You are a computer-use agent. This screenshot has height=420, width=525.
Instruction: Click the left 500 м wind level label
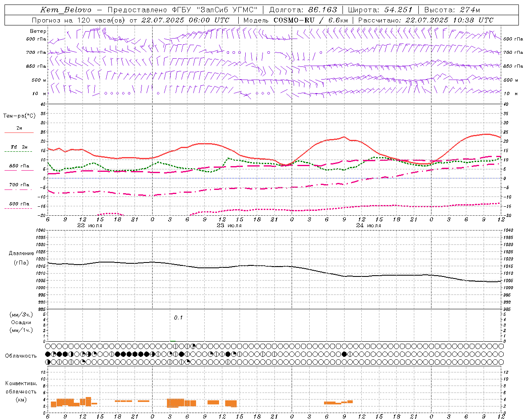39,80
